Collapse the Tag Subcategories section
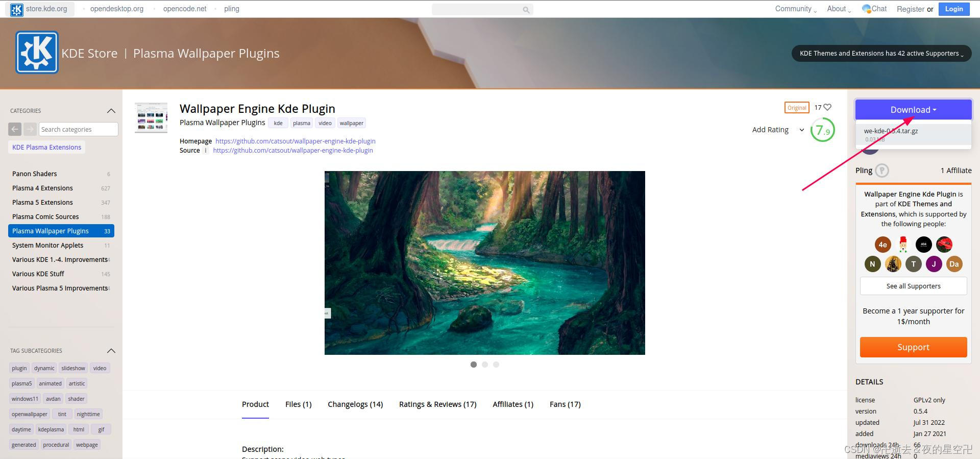Viewport: 980px width, 459px height. coord(111,351)
